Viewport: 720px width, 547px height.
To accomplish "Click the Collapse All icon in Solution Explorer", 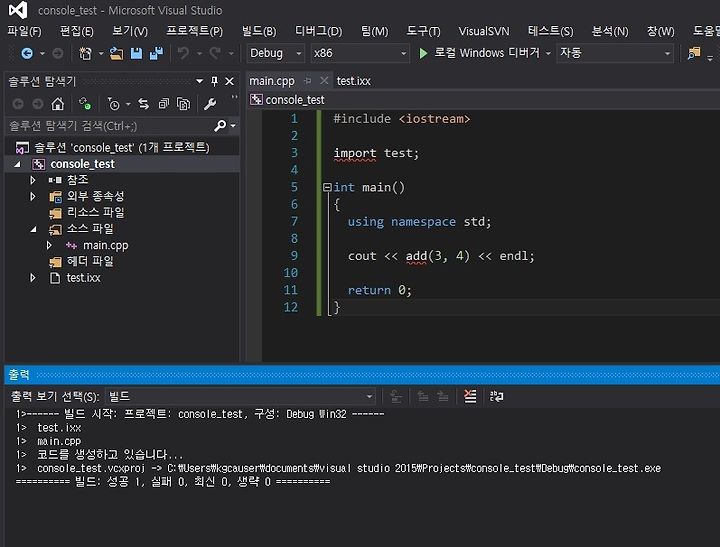I will point(163,104).
